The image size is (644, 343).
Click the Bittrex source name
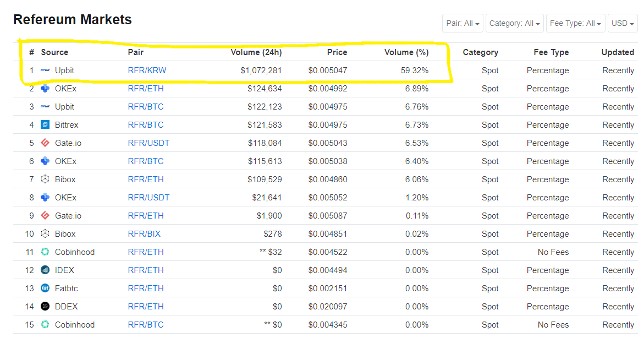pyautogui.click(x=67, y=124)
